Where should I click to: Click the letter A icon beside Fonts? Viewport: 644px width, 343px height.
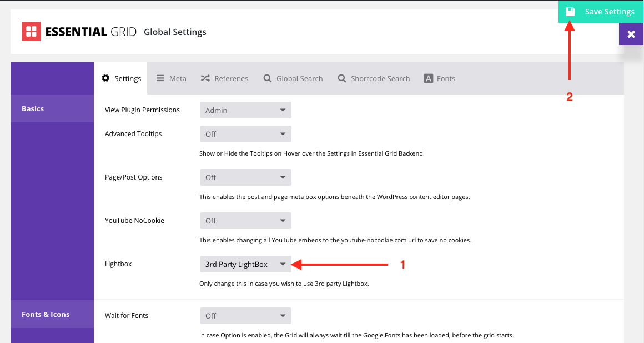tap(429, 78)
